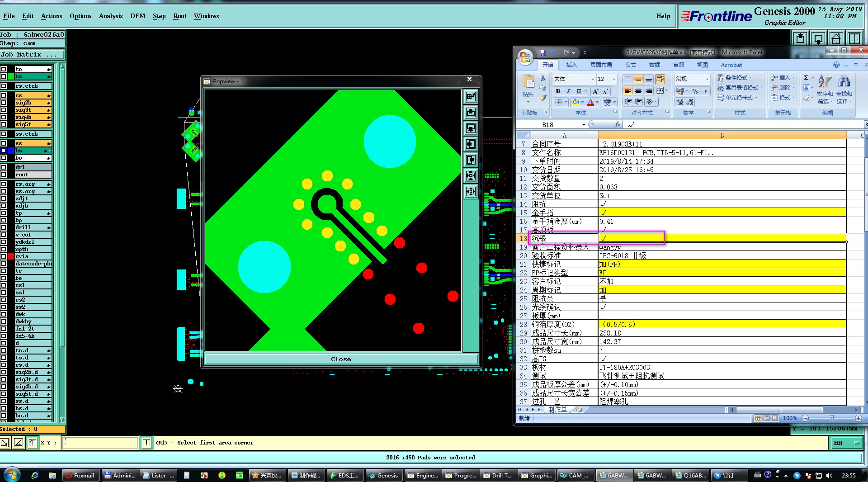
Task: Click the insert function fx icon
Action: [x=618, y=124]
